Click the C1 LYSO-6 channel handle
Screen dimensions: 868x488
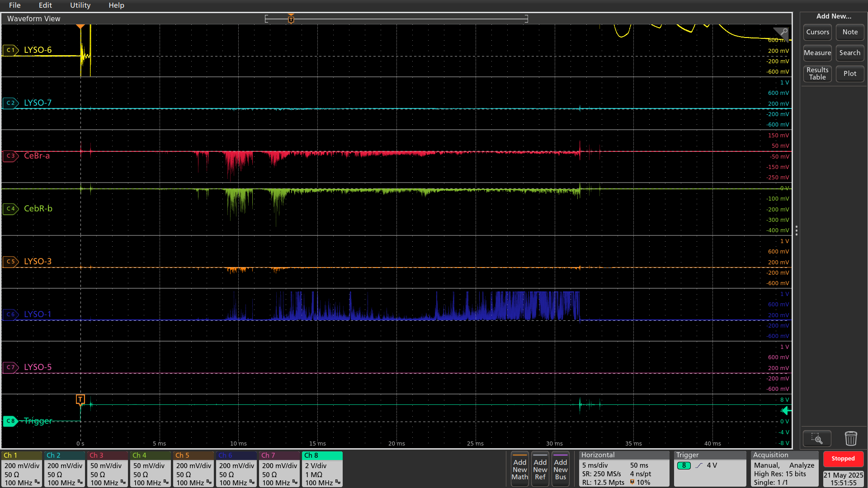pyautogui.click(x=10, y=50)
